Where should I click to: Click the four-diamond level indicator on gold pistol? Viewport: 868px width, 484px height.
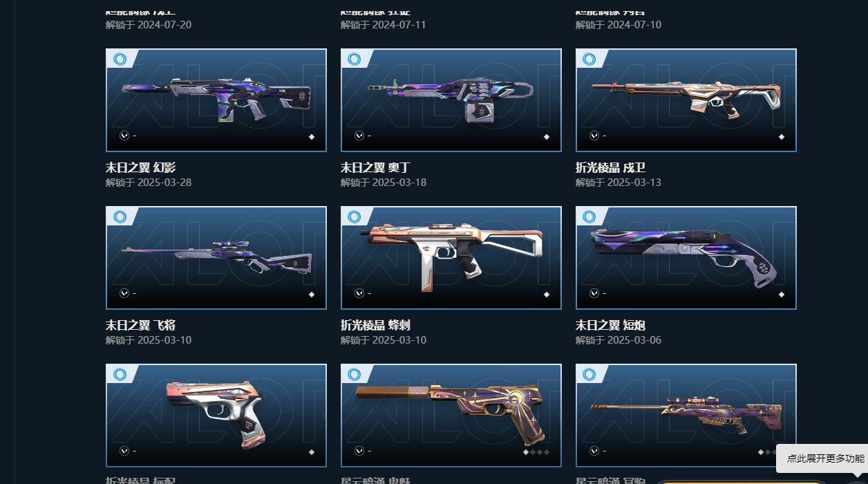pyautogui.click(x=536, y=452)
